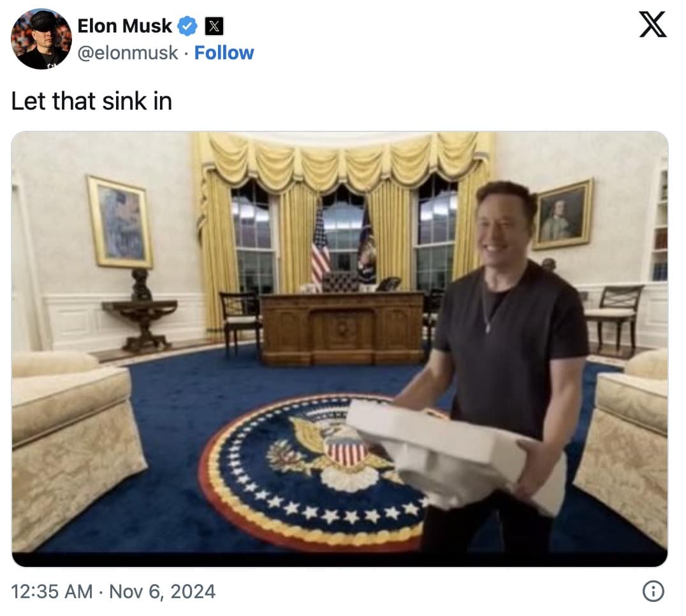This screenshot has height=616, width=686.
Task: Click the tweet text "Let that sink in"
Action: 91,101
